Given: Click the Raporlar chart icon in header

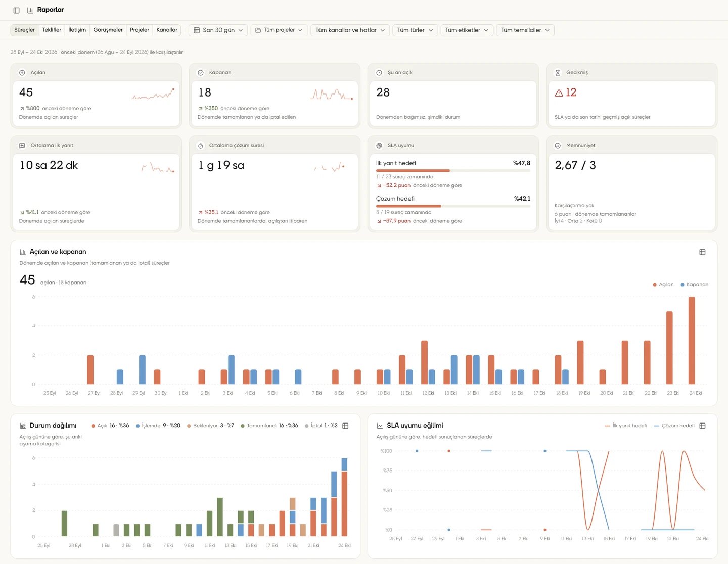Looking at the screenshot, I should pos(30,10).
